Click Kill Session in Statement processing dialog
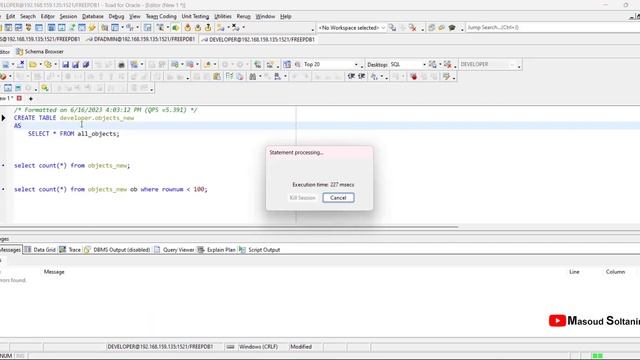The width and height of the screenshot is (640, 360). click(302, 198)
